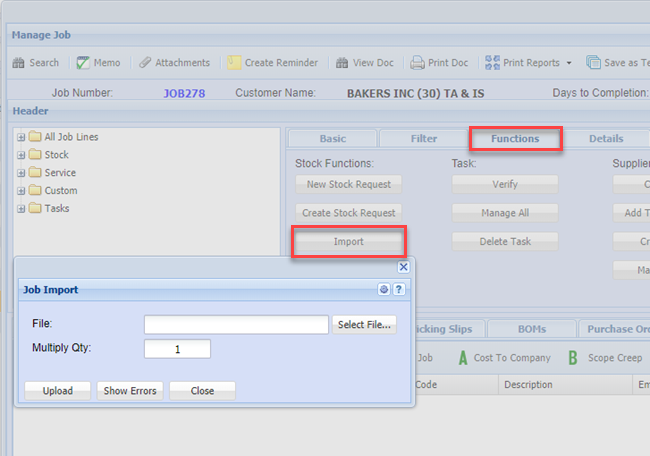
Task: Click the JOB278 job number link
Action: click(x=183, y=93)
